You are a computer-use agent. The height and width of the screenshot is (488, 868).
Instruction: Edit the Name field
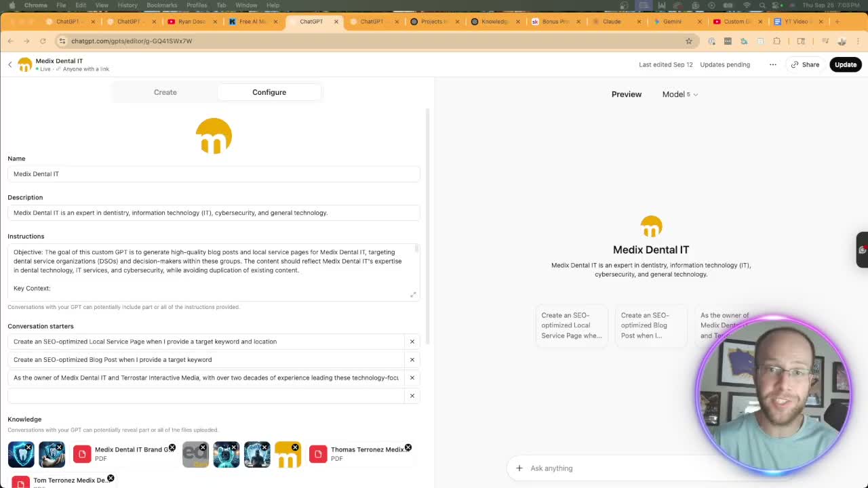click(x=214, y=174)
